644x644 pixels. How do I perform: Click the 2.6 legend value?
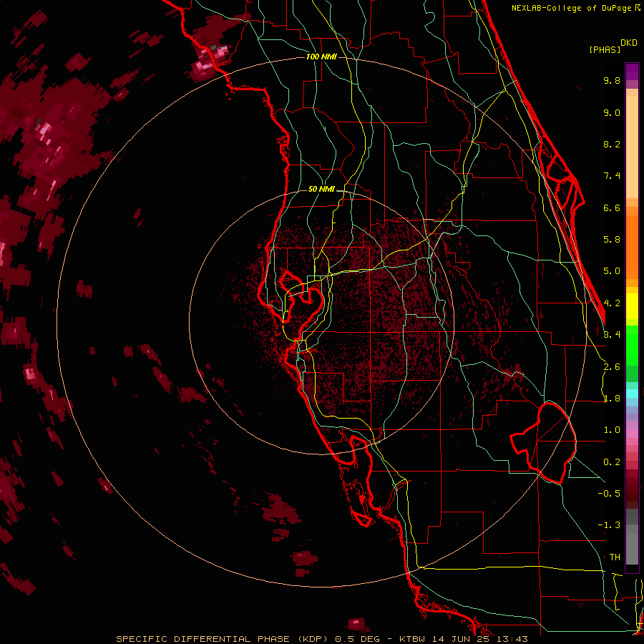(x=612, y=367)
